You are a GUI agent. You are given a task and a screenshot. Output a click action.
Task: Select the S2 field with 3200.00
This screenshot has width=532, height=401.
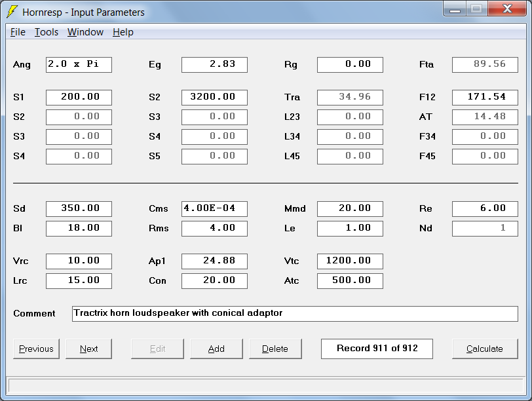(x=214, y=98)
